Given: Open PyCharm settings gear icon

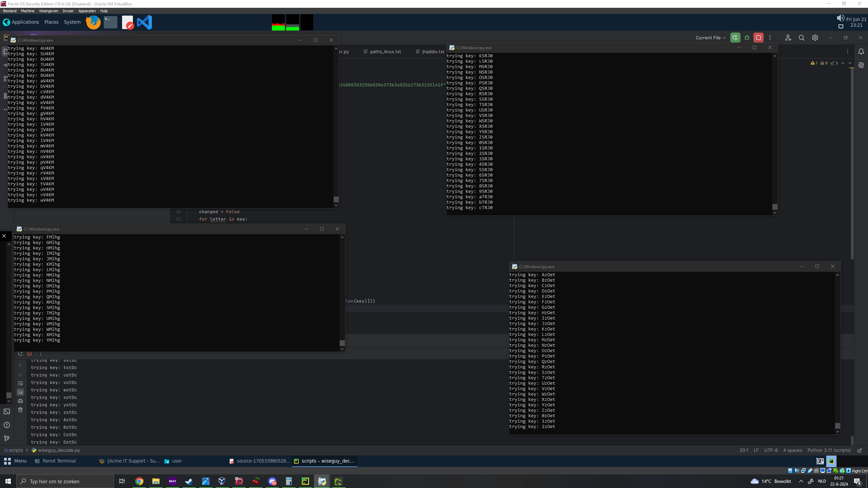Looking at the screenshot, I should coord(815,38).
